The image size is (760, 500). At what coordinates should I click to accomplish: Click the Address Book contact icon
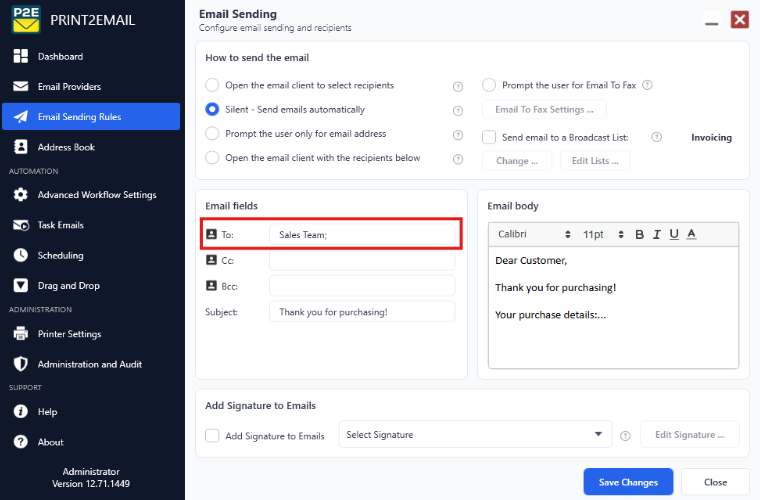(20, 147)
